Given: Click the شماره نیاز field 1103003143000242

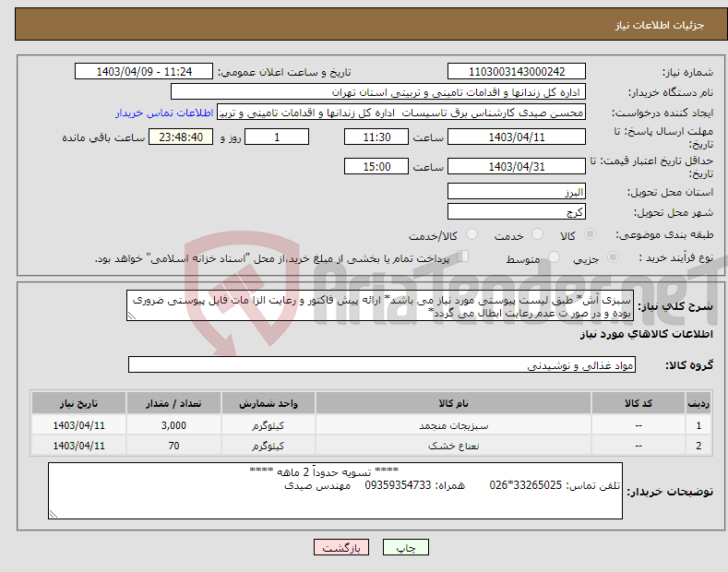Looking at the screenshot, I should 517,72.
